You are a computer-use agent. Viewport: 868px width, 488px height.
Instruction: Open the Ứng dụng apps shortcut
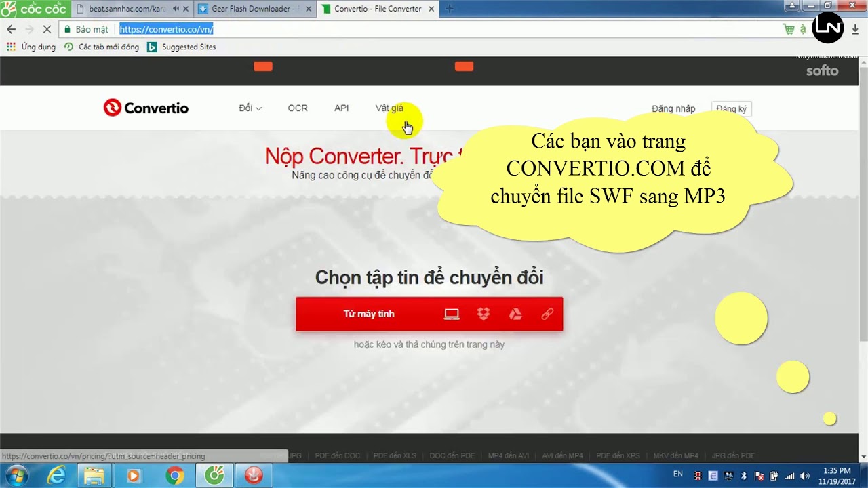point(31,47)
